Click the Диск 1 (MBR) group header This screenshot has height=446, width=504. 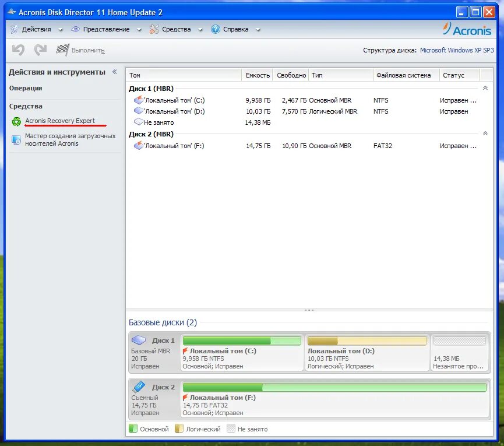[151, 88]
